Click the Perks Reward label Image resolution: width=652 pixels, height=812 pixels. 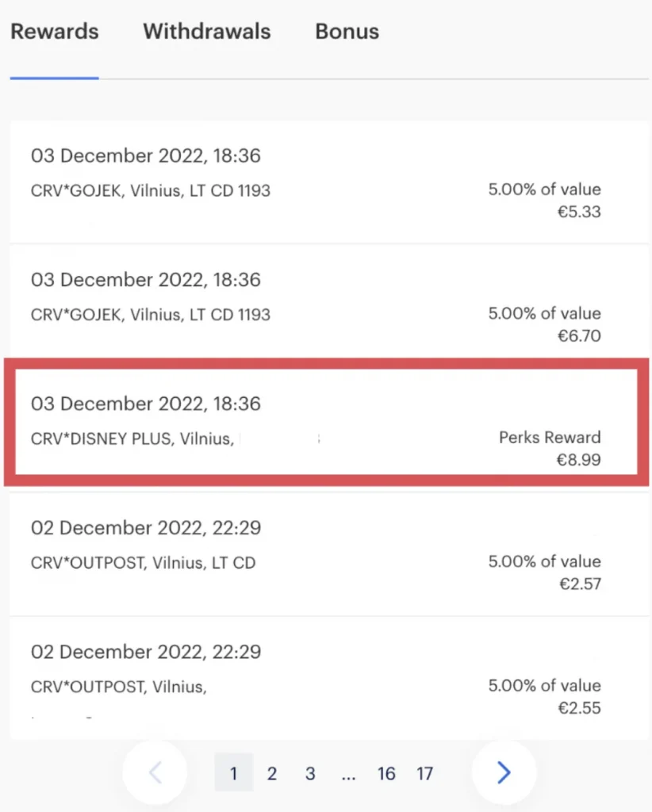[x=550, y=437]
